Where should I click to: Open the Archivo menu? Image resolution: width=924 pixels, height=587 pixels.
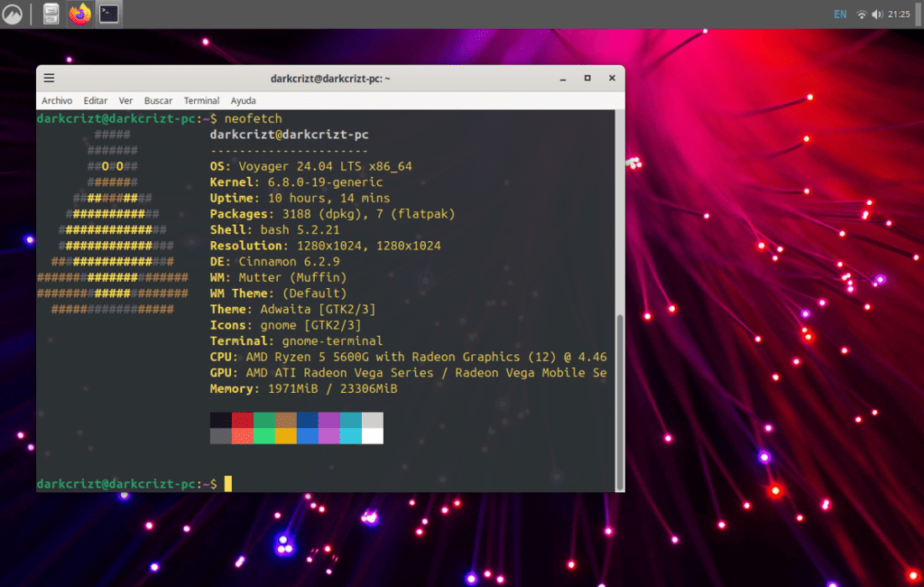point(57,100)
